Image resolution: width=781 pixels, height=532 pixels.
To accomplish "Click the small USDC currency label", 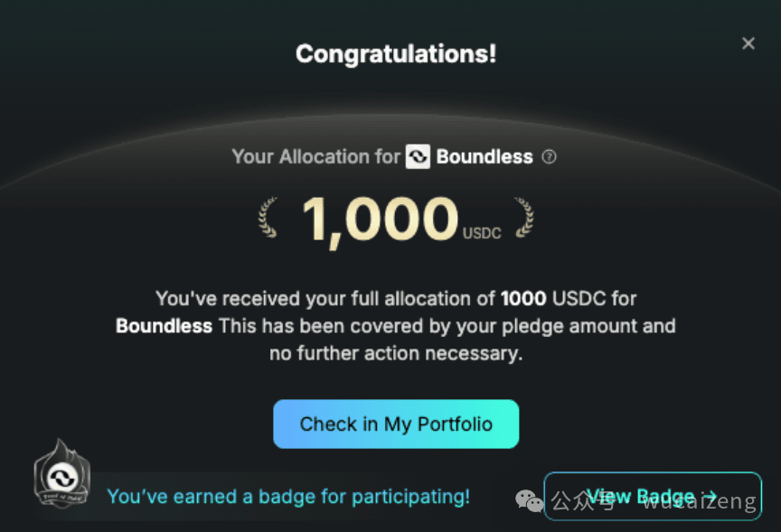I will [482, 233].
